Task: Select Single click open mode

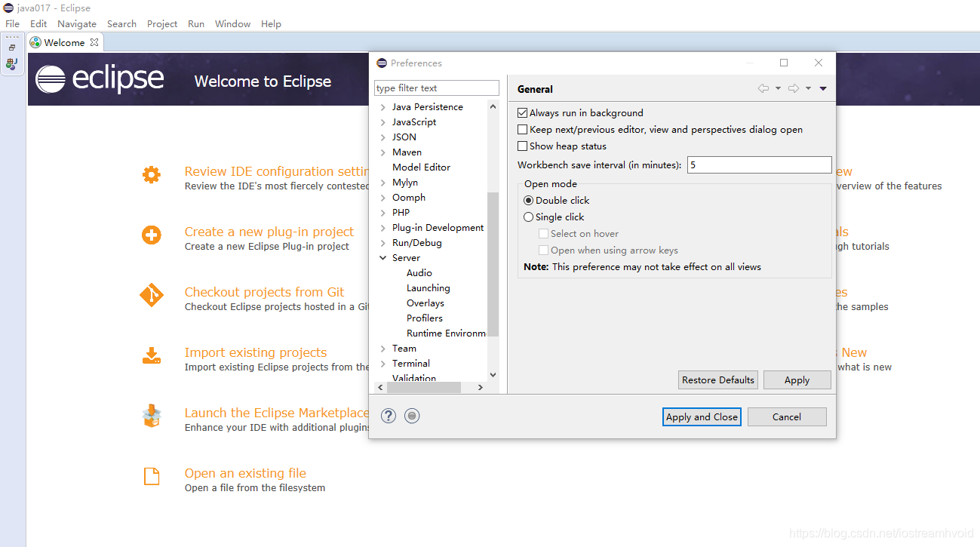Action: [528, 217]
